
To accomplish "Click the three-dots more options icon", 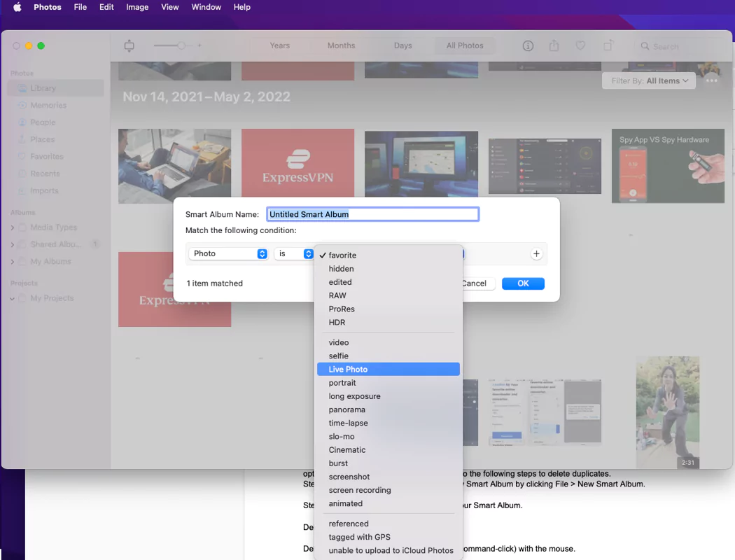I will pyautogui.click(x=712, y=80).
